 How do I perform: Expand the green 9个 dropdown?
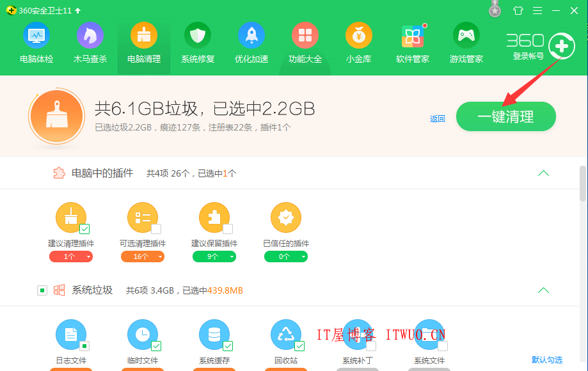(x=214, y=257)
